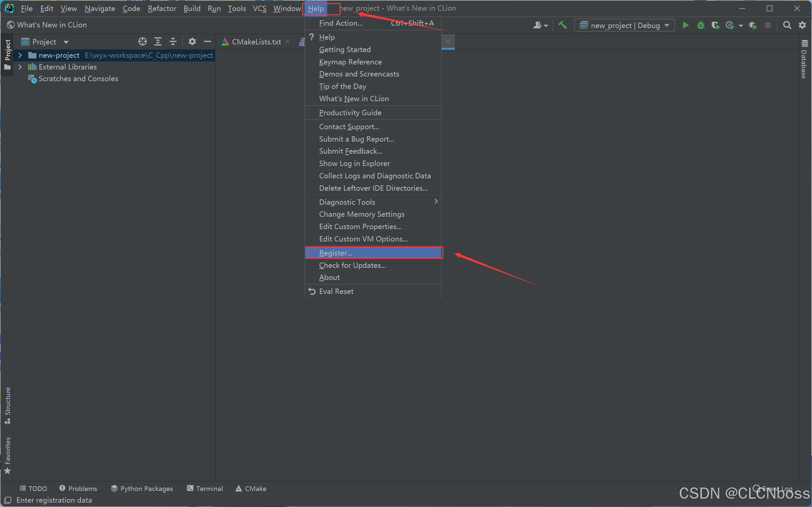The width and height of the screenshot is (812, 507).
Task: Click Search Everywhere magnifier icon
Action: pos(787,25)
